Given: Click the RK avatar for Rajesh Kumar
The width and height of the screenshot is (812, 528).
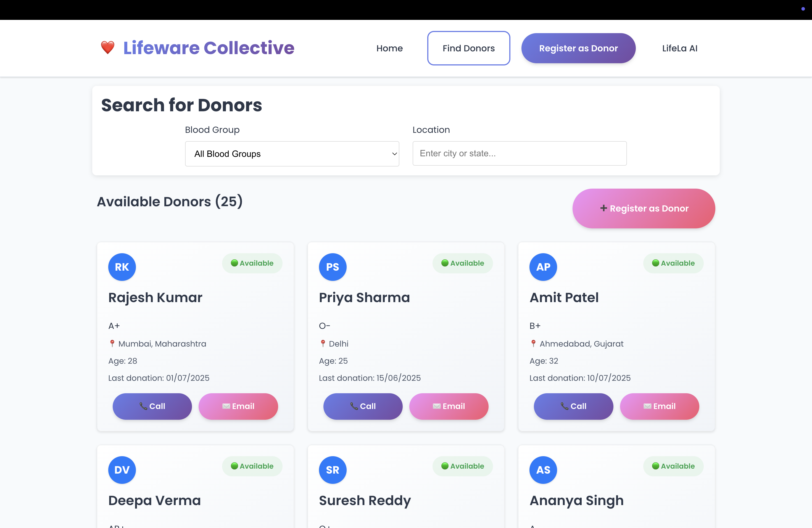Looking at the screenshot, I should (x=122, y=267).
